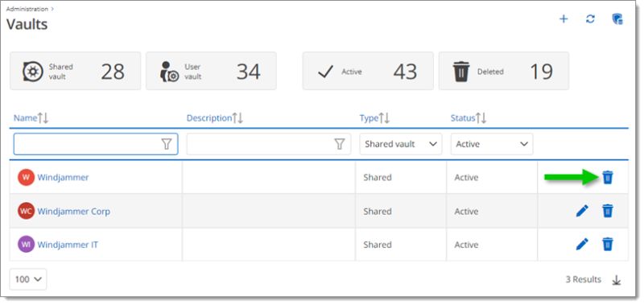This screenshot has height=305, width=644.
Task: Click Active status in Windjammer Corp row
Action: click(x=466, y=211)
